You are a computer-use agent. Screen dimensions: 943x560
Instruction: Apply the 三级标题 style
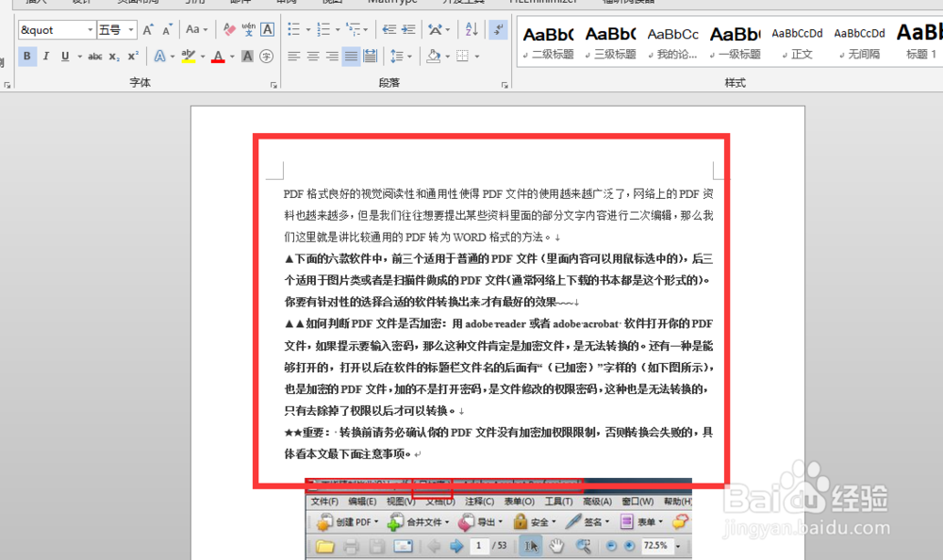point(610,42)
